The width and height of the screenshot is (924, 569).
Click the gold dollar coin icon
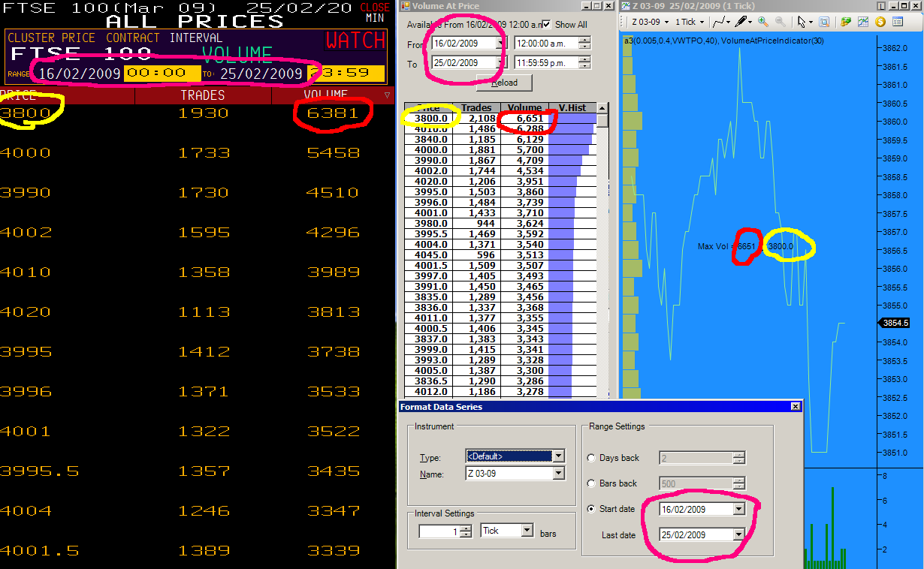click(x=880, y=22)
